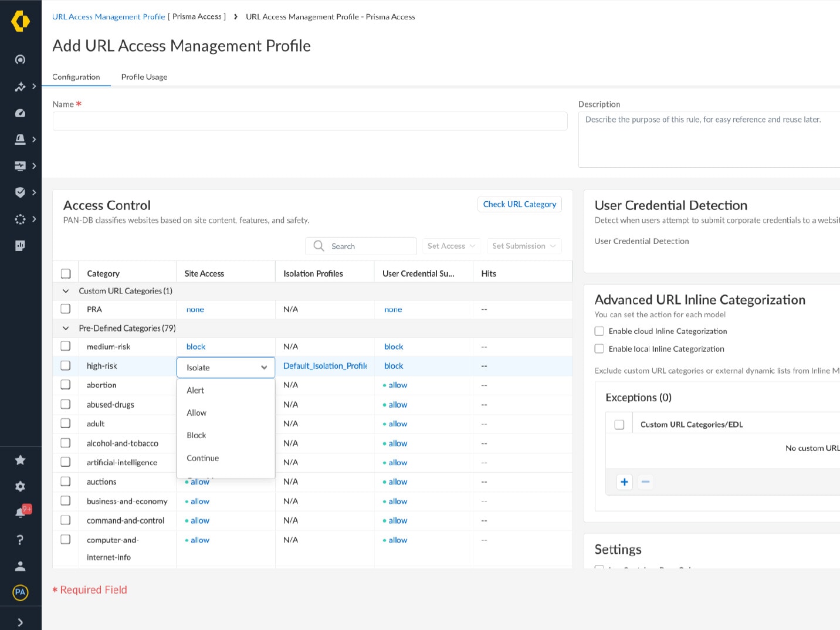Expand the sidebar with bottom arrow icon
The width and height of the screenshot is (840, 630).
(x=21, y=622)
